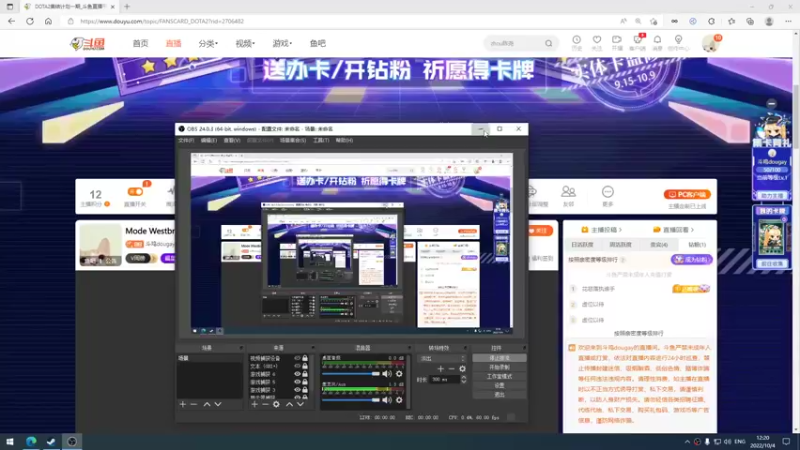The image size is (800, 450).
Task: Click transition duration stepper arrows
Action: [x=463, y=380]
